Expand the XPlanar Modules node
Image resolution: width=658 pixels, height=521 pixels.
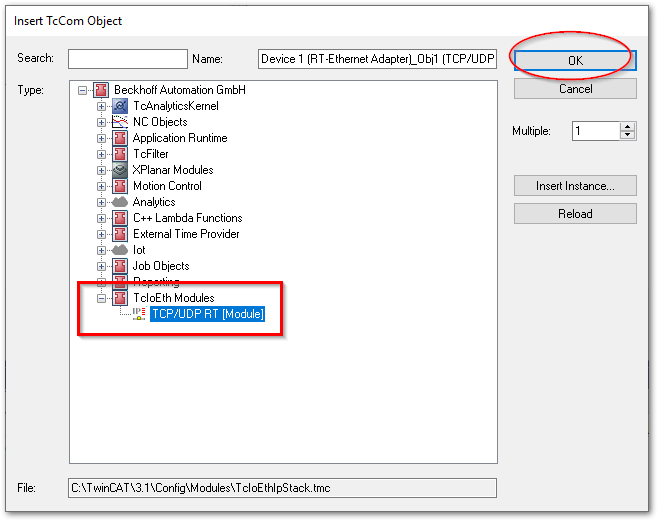[x=101, y=170]
